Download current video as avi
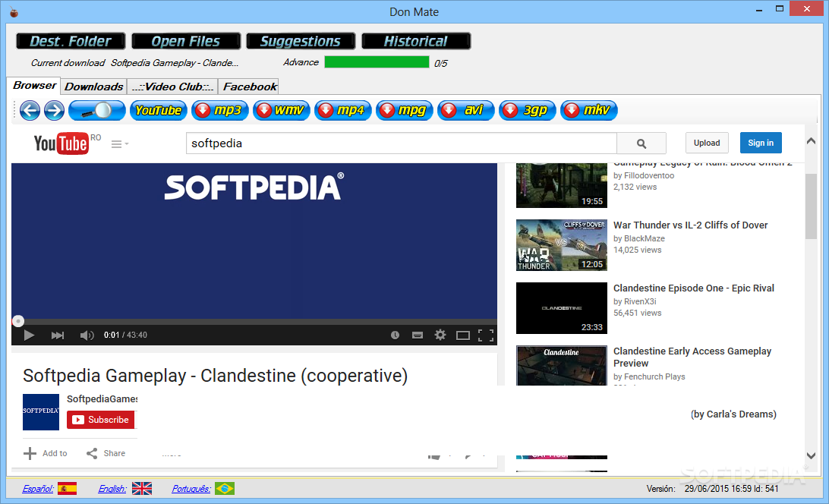The width and height of the screenshot is (829, 504). click(466, 111)
